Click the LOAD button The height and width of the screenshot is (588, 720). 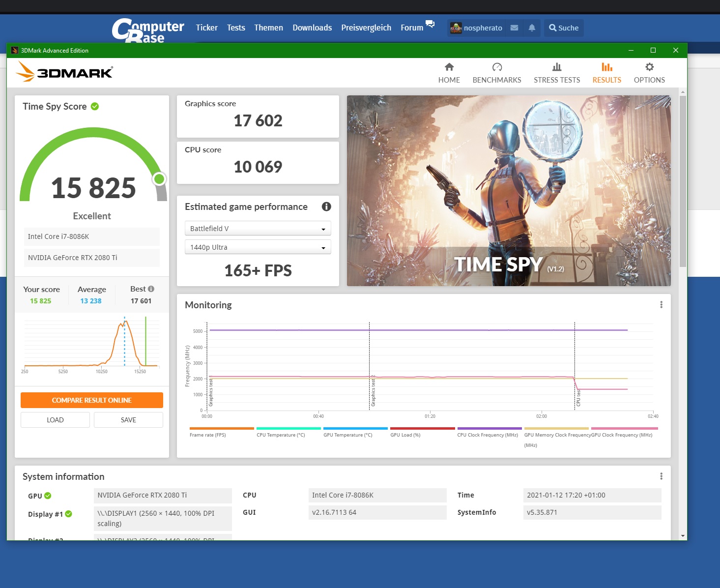55,420
